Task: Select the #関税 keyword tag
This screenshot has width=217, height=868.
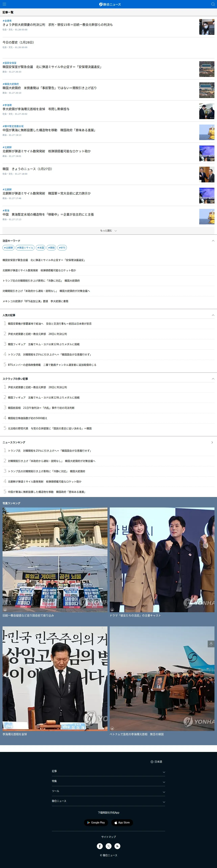Action: point(51,248)
